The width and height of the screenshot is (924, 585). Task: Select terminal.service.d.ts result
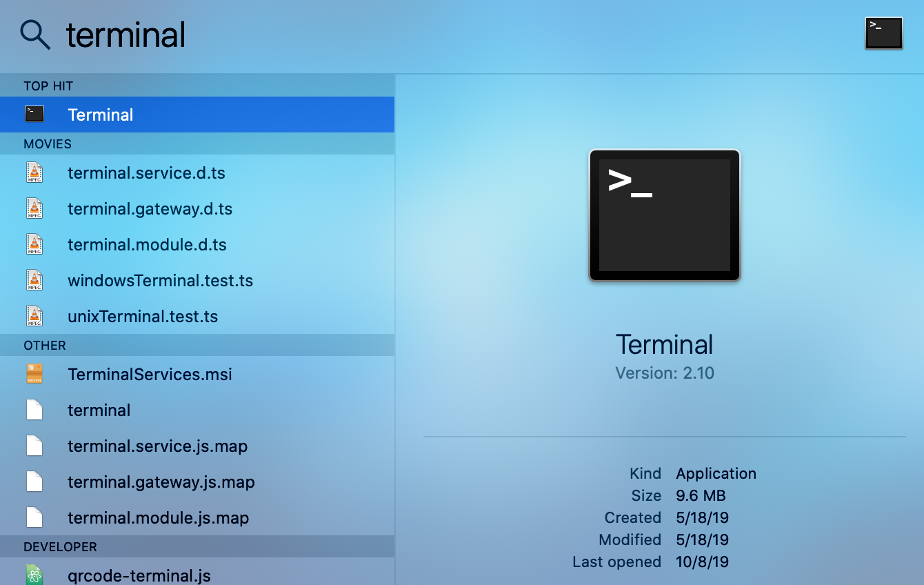(x=197, y=172)
